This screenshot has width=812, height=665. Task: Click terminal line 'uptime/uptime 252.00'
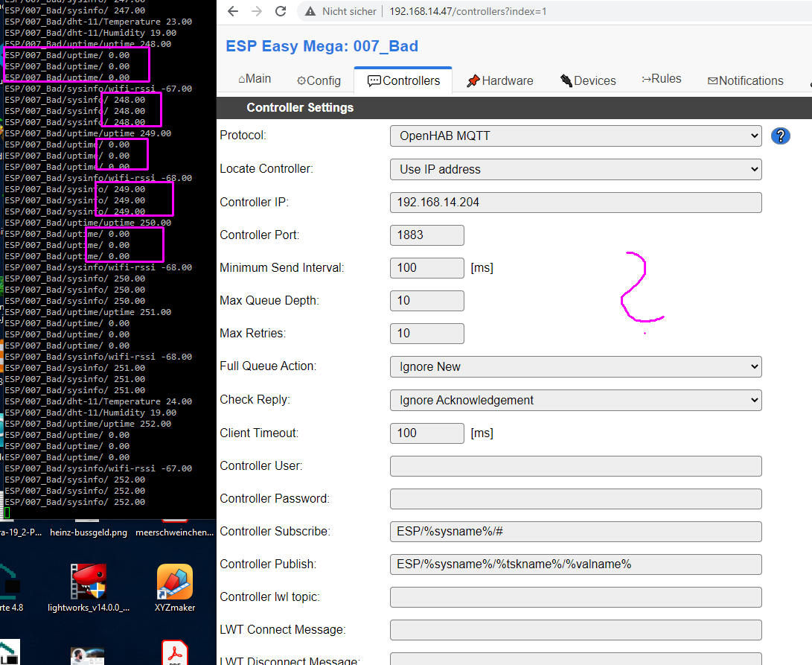coord(88,424)
